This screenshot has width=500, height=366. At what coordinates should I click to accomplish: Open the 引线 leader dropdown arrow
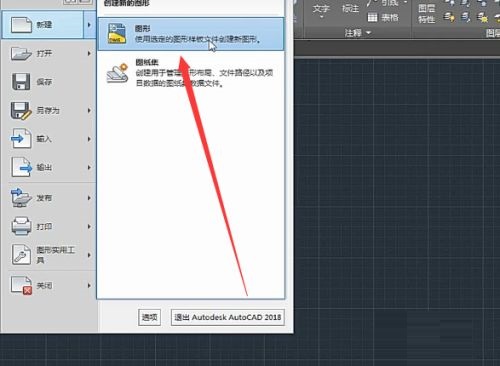[x=405, y=3]
